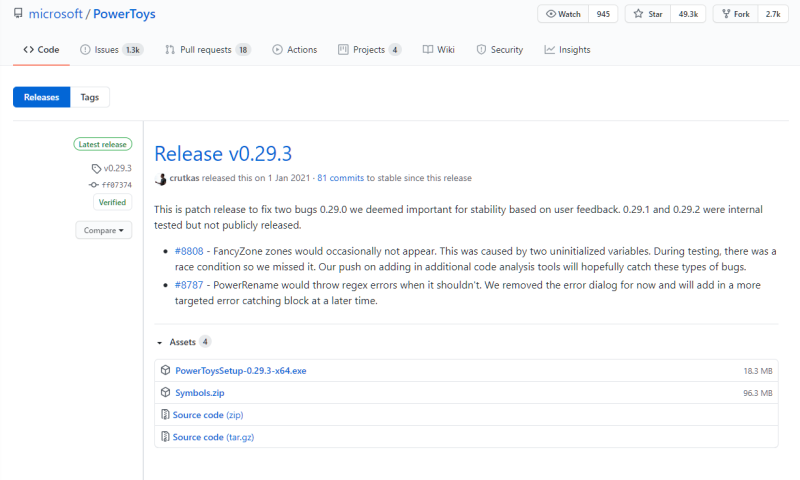Screen dimensions: 800x480
Task: Click the commit icon beside ff07374
Action: [94, 185]
